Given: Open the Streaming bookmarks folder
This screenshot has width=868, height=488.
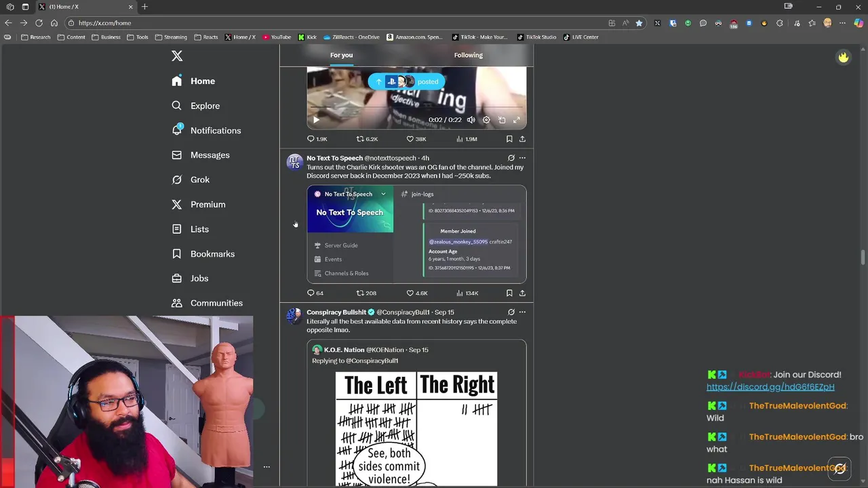Looking at the screenshot, I should point(171,37).
